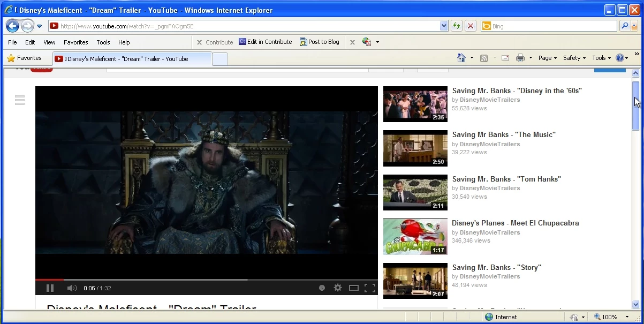Click the vertical scrollbar thumb
Screen dimensions: 644x324
(636, 105)
